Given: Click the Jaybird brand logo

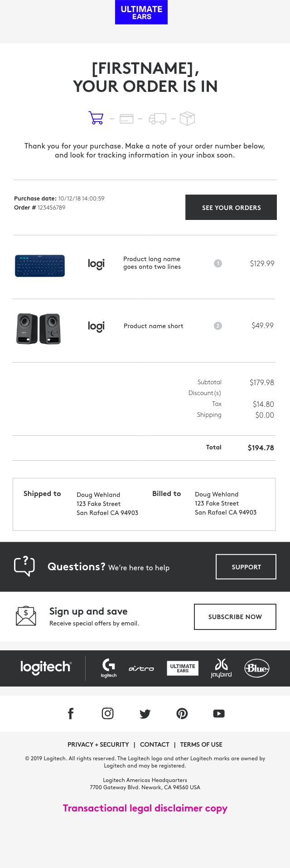Looking at the screenshot, I should click(221, 668).
